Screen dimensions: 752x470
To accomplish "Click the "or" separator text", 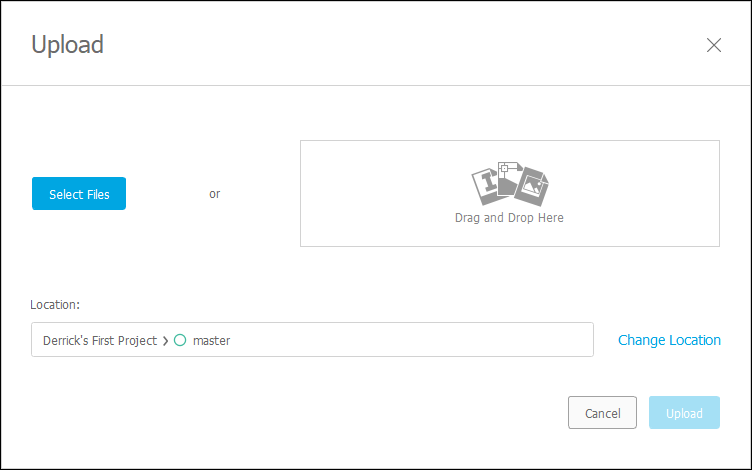I will click(215, 194).
